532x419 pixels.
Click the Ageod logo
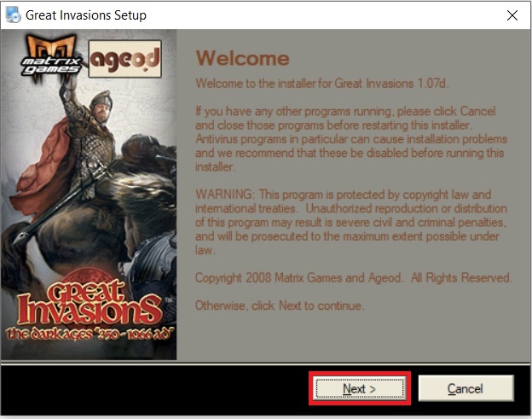(124, 59)
